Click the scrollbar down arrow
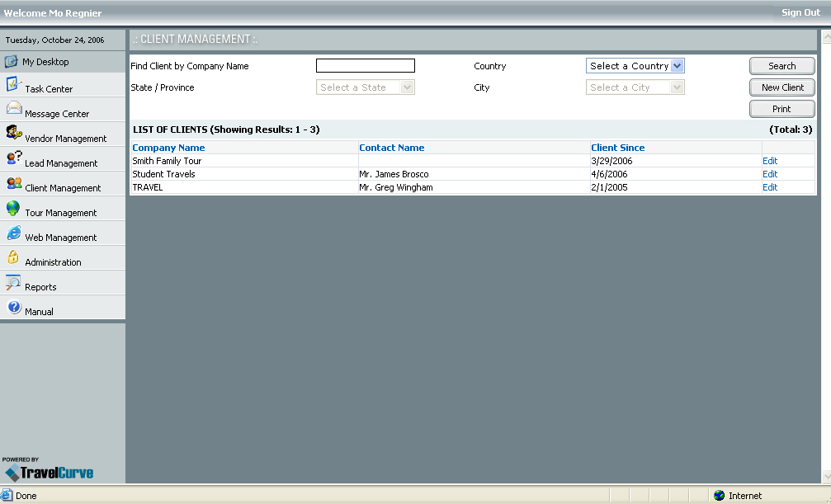Viewport: 831px width, 504px height. point(826,476)
